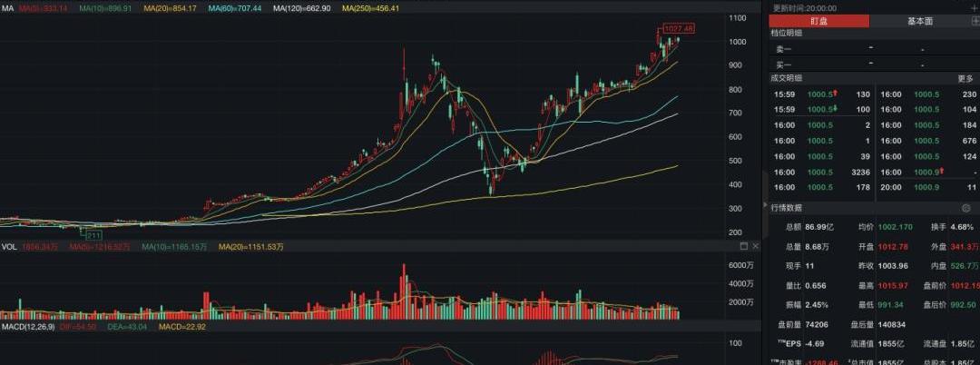The height and width of the screenshot is (365, 980).
Task: Click the 盘后价 value 992.50
Action: click(963, 306)
